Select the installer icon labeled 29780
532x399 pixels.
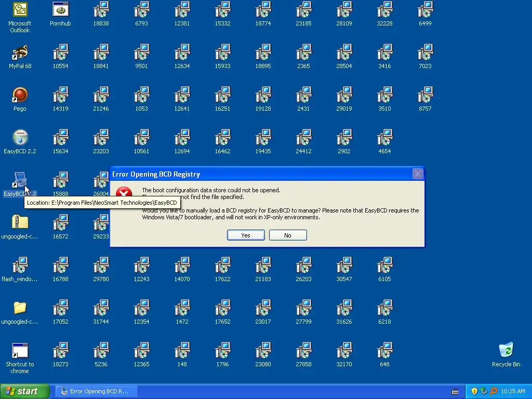(x=101, y=265)
